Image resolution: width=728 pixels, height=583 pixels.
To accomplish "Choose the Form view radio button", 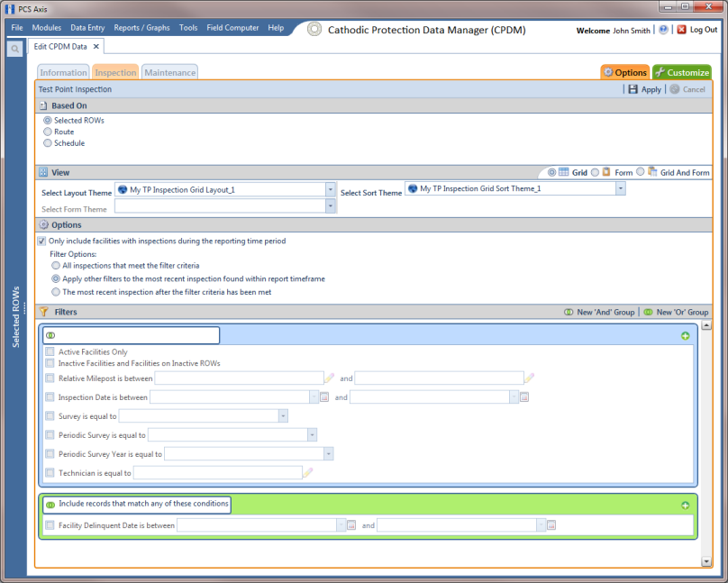I will [595, 172].
